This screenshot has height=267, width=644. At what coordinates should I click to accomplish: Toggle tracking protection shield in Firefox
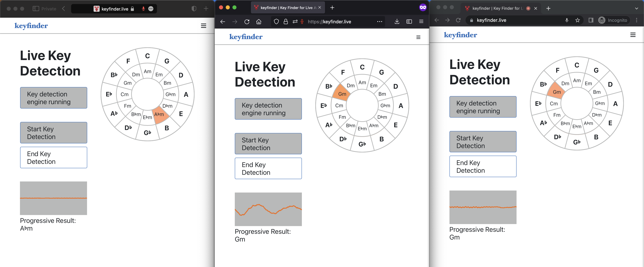276,22
